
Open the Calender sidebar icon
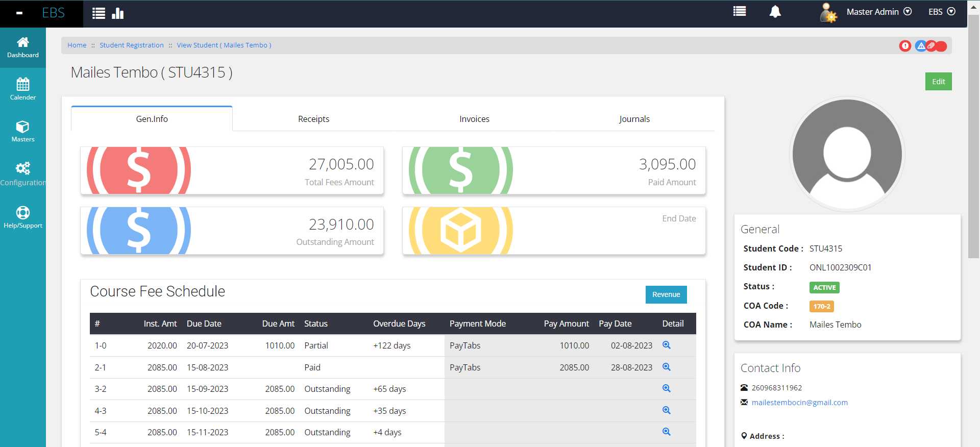23,89
